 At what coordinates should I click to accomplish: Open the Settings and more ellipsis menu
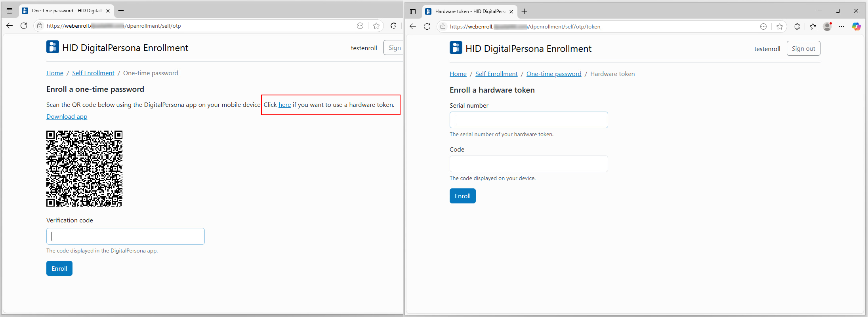(841, 27)
